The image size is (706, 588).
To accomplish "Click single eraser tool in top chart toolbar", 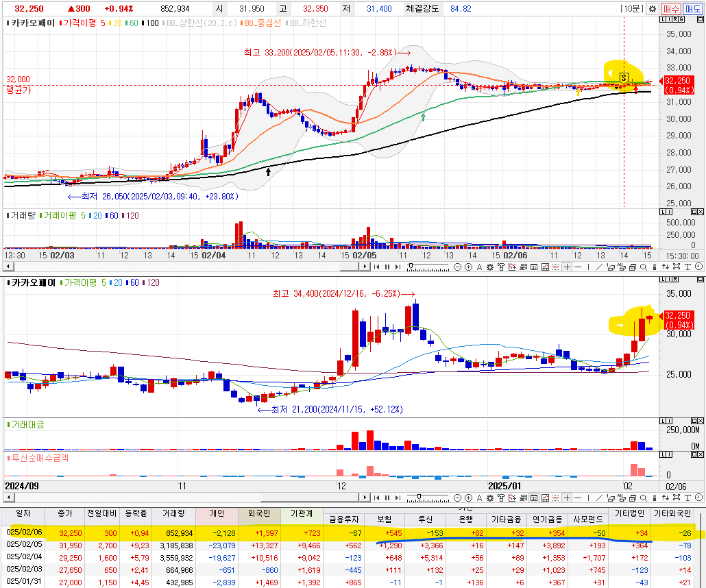I will pos(611,267).
